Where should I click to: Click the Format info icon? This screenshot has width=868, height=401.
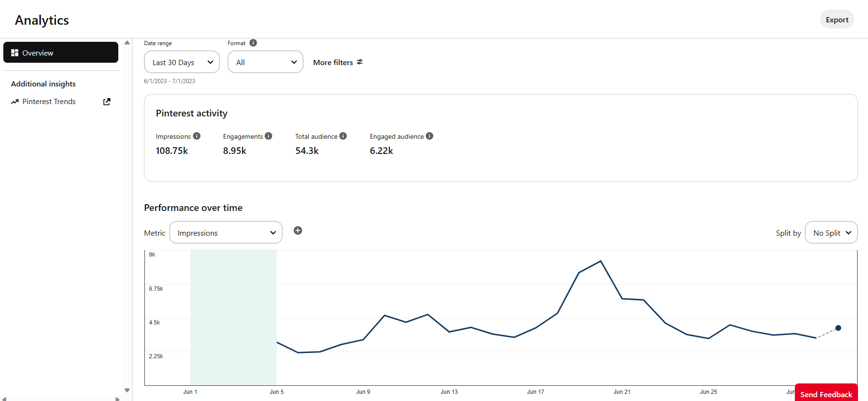pyautogui.click(x=253, y=43)
